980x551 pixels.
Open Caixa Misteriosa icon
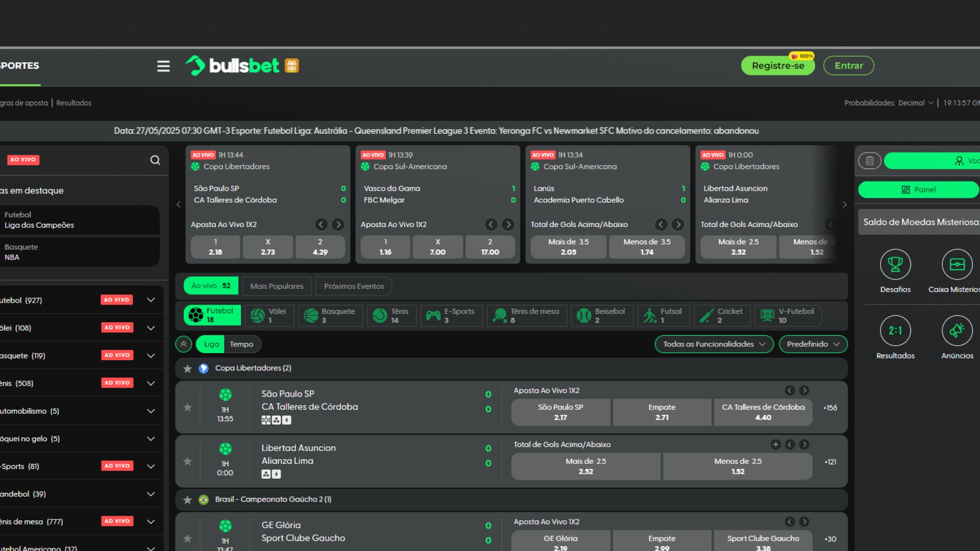(957, 264)
